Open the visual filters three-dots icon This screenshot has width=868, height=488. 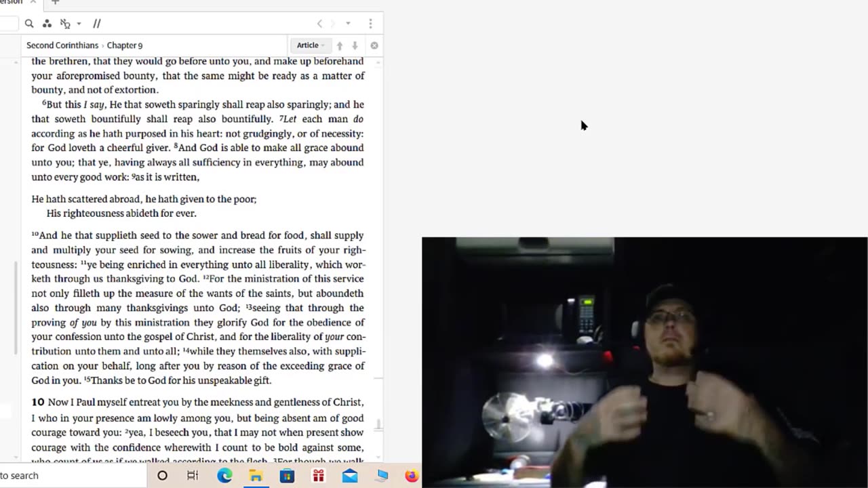point(47,24)
